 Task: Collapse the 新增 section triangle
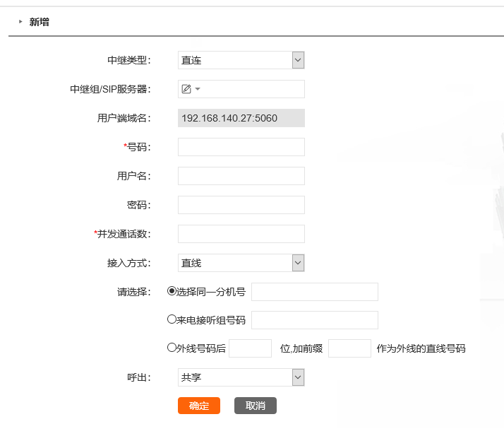[20, 22]
